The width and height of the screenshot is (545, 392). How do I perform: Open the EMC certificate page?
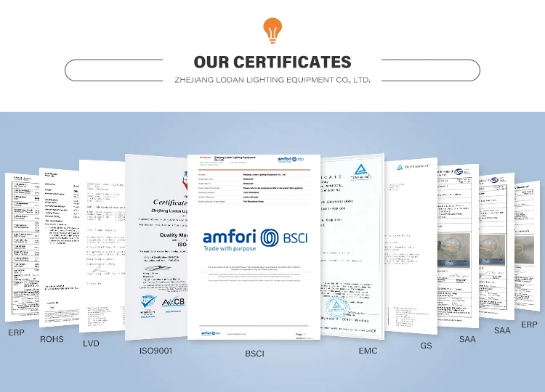click(x=352, y=247)
